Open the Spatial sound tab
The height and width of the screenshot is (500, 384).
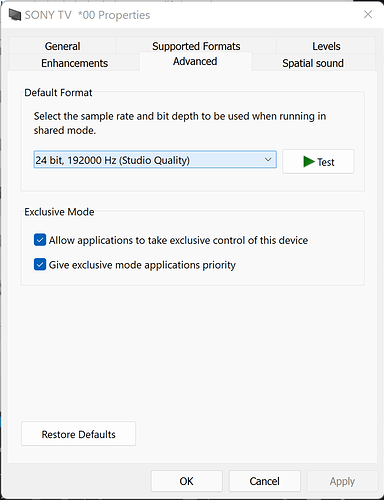(x=313, y=63)
